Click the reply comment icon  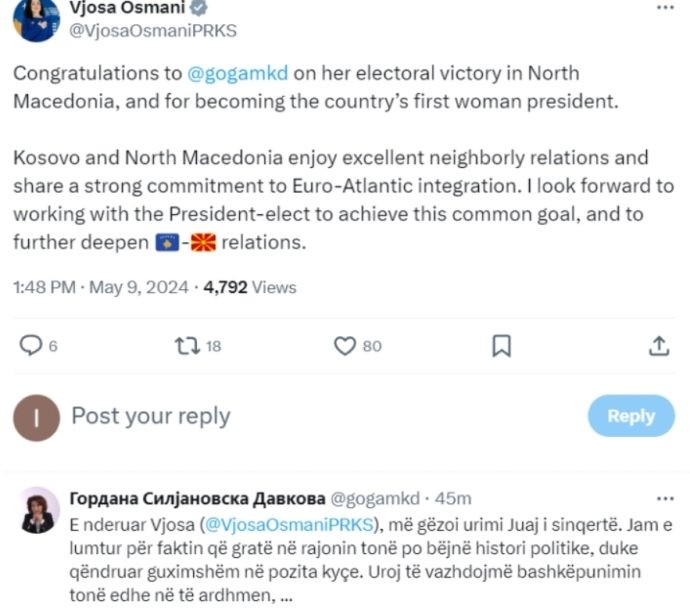point(32,346)
